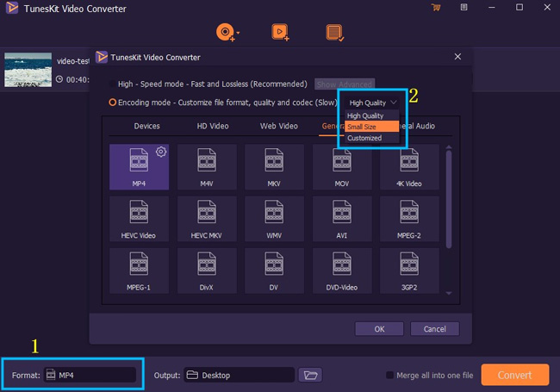
Task: Select the MPEG-2 format tile
Action: tap(409, 219)
